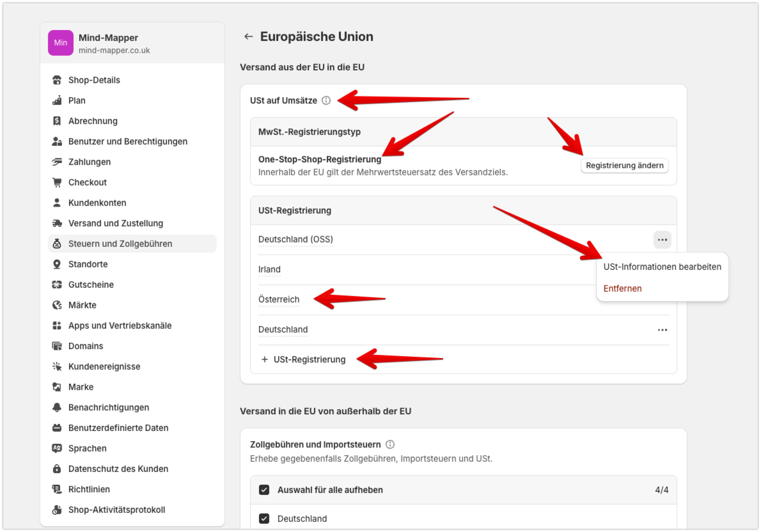The image size is (761, 532).
Task: Open the Märkte settings page
Action: (x=82, y=305)
